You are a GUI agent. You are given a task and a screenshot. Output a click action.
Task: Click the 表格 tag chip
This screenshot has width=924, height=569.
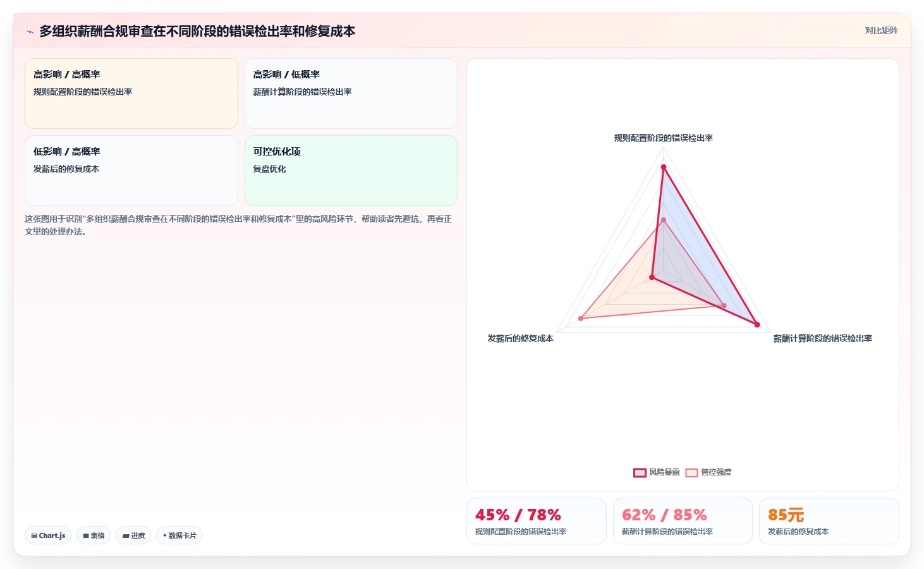point(94,535)
